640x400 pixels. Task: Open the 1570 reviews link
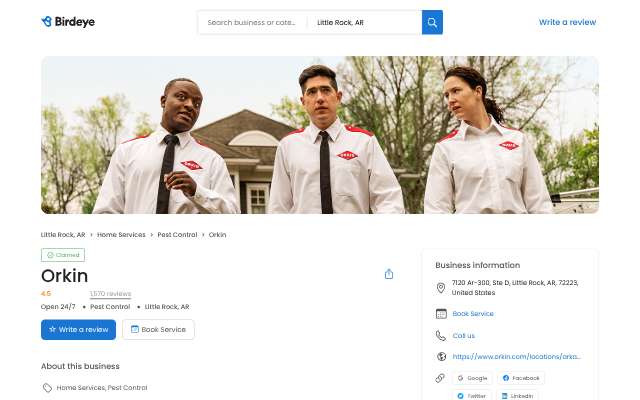pos(111,294)
